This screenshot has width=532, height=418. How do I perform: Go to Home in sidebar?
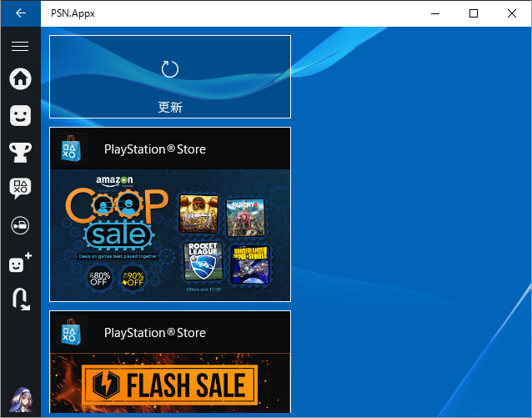coord(20,78)
